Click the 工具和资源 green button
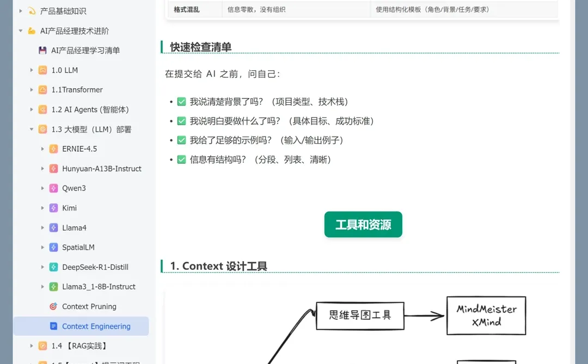Image resolution: width=588 pixels, height=364 pixels. [363, 224]
